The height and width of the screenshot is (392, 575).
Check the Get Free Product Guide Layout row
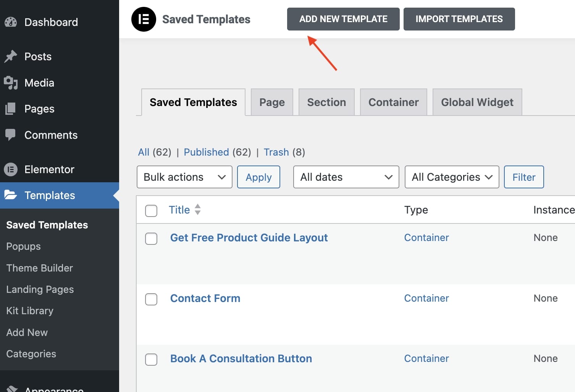pyautogui.click(x=151, y=239)
